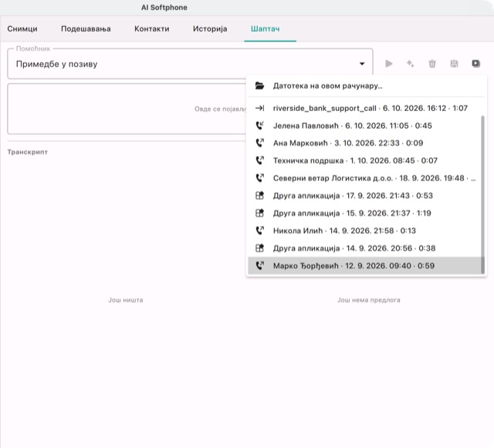Click outgoing call icon beside Марко Ђорђевић
Image resolution: width=494 pixels, height=448 pixels.
pos(259,266)
